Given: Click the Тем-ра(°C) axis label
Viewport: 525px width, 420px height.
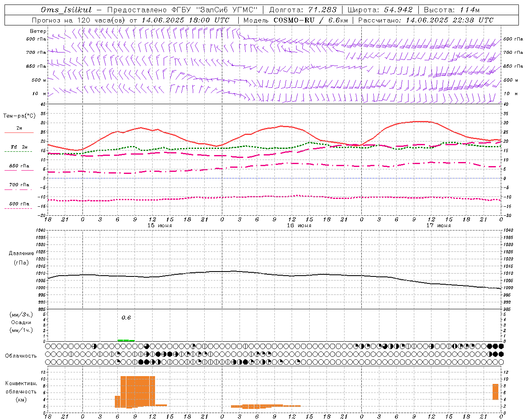Looking at the screenshot, I should (x=19, y=116).
